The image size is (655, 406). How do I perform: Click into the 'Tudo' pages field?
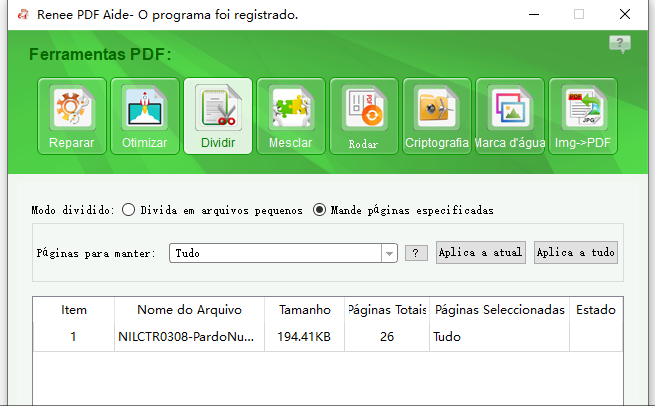click(x=275, y=253)
